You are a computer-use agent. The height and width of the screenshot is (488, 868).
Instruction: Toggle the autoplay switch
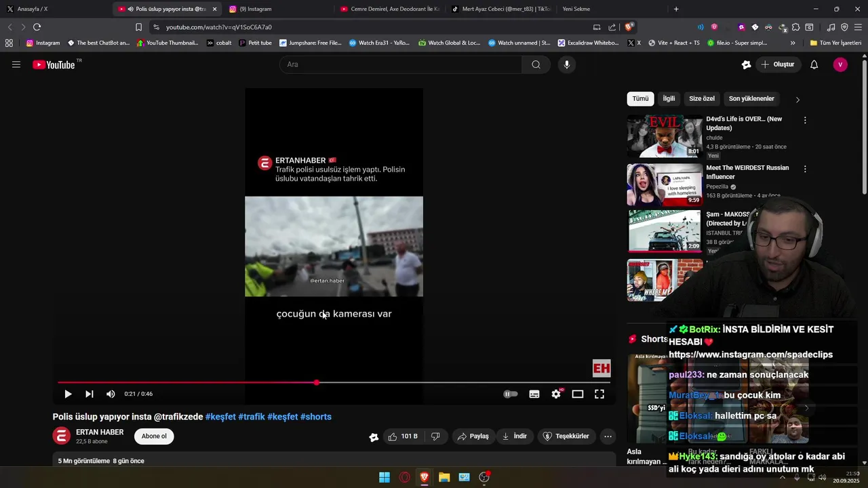tap(511, 394)
